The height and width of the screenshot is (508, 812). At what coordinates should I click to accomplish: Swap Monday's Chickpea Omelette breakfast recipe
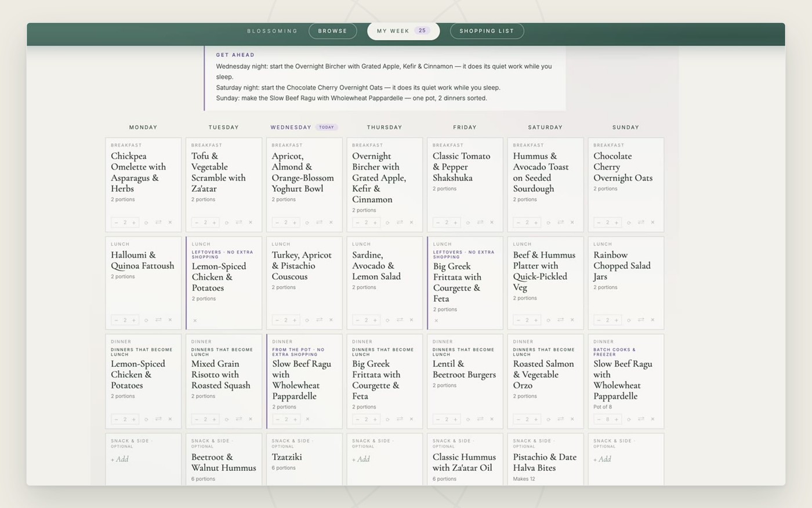tap(158, 222)
